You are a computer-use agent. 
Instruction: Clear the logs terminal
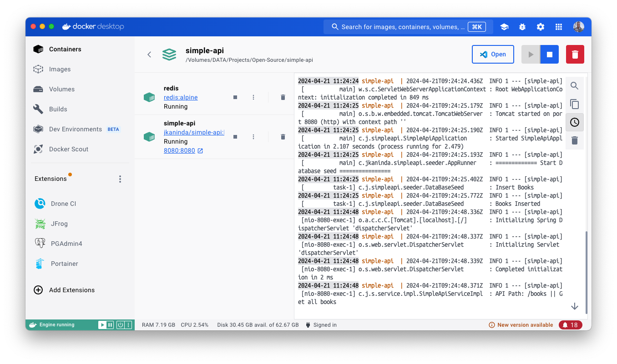click(x=575, y=140)
